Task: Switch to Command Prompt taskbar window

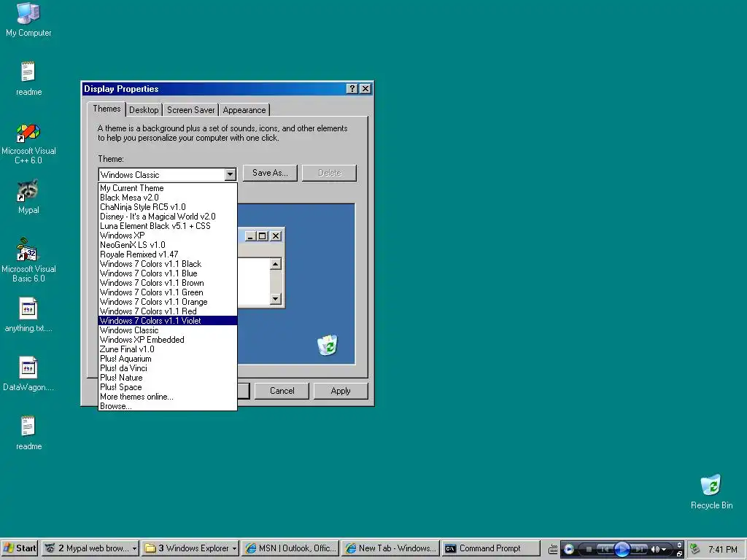Action: tap(491, 548)
